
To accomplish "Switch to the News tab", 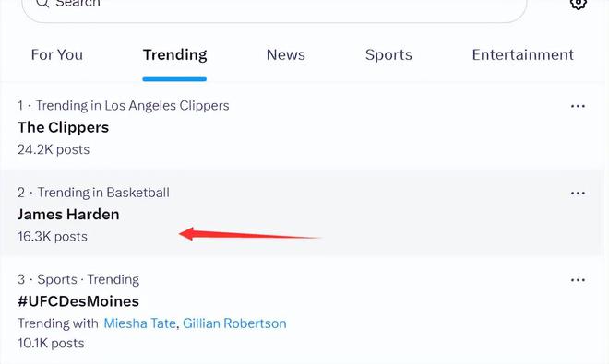I will (x=286, y=54).
